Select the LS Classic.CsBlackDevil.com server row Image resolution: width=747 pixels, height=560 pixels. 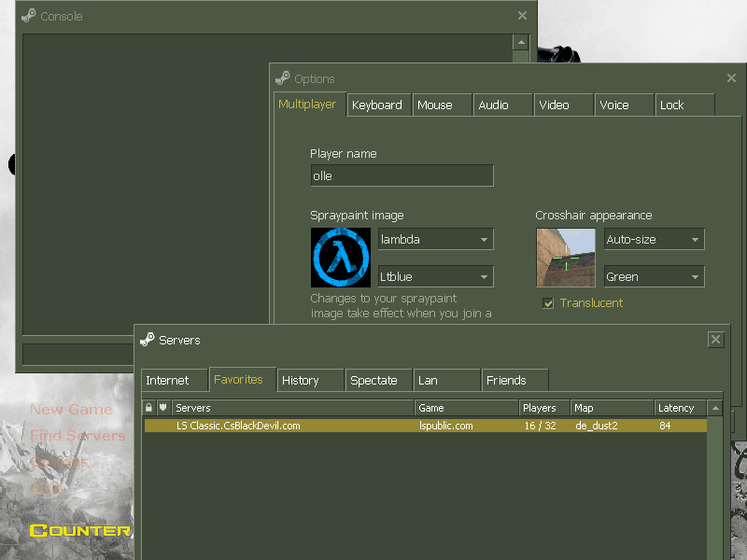(x=425, y=426)
